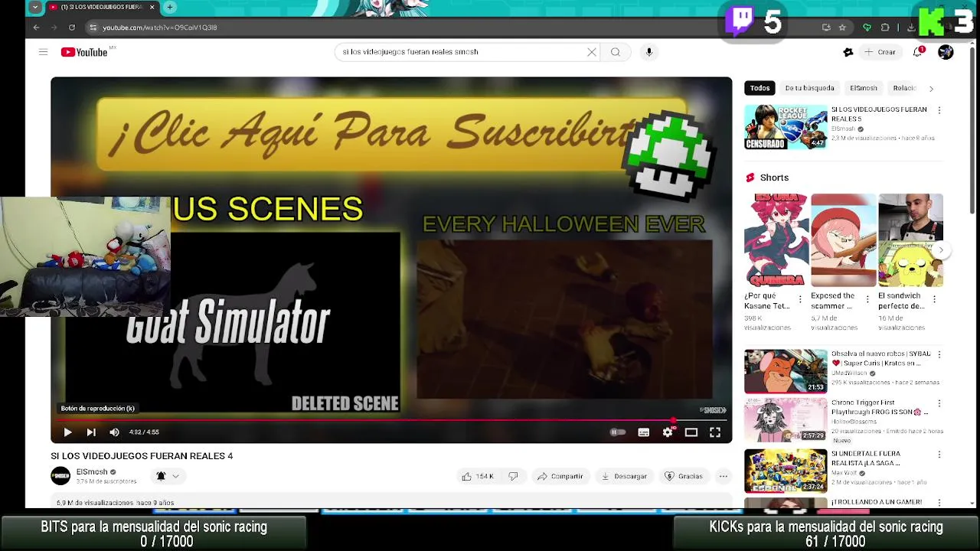Open the SI UNDERTALE FUERA REALISTA video
The height and width of the screenshot is (551, 980).
[786, 470]
